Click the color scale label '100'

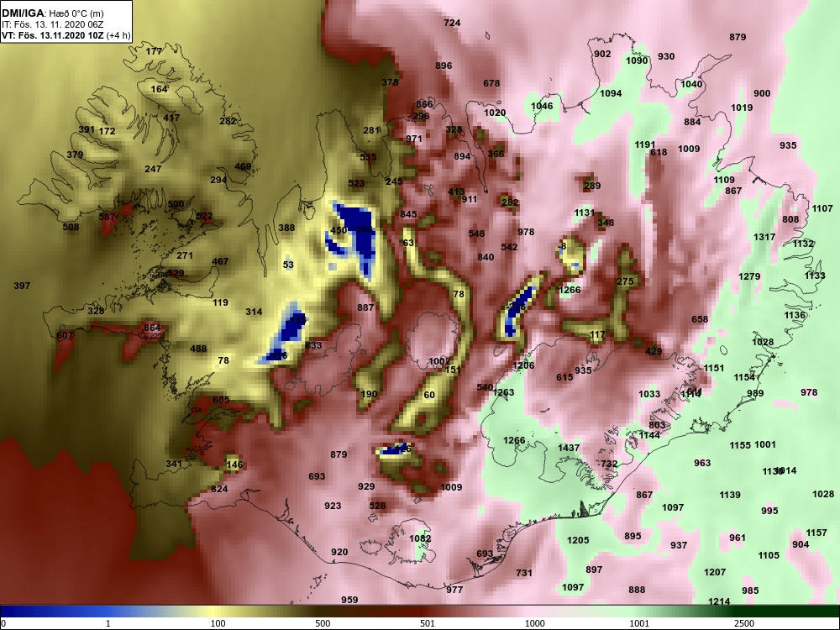click(x=218, y=623)
